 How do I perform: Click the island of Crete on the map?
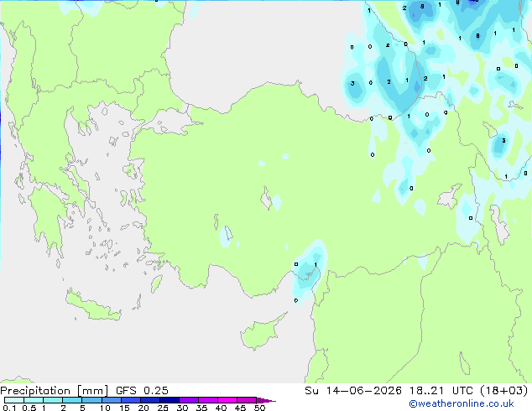pos(92,306)
